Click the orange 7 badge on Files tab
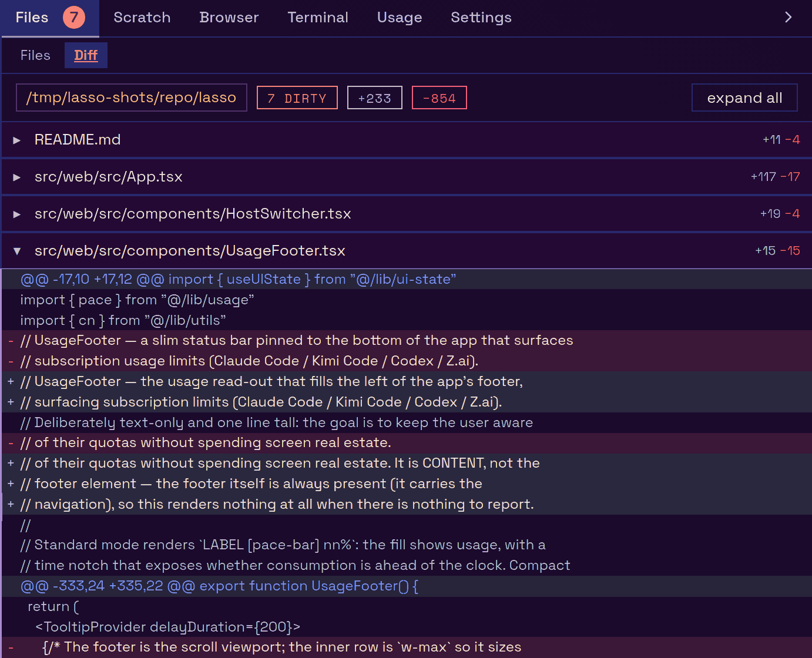 (74, 17)
